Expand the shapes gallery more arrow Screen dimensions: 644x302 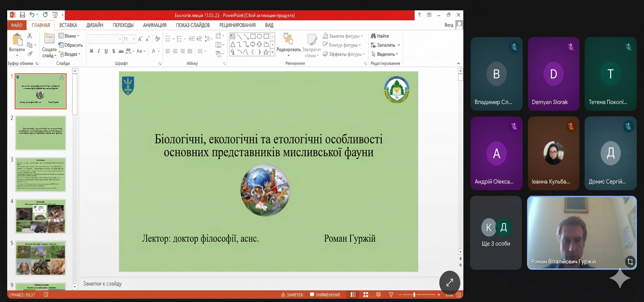pyautogui.click(x=273, y=52)
